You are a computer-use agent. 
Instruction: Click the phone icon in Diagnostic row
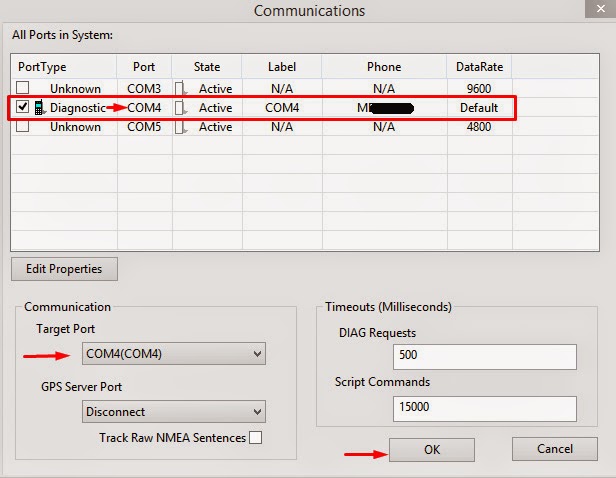coord(39,107)
